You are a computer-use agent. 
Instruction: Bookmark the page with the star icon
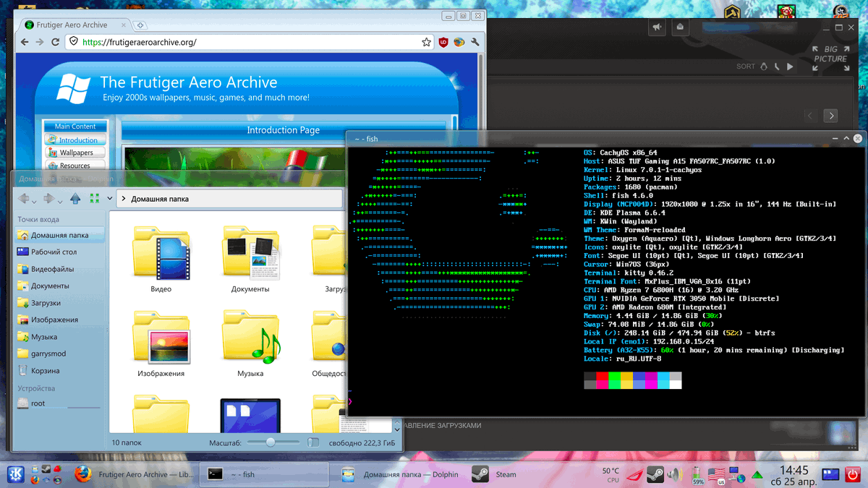[427, 42]
